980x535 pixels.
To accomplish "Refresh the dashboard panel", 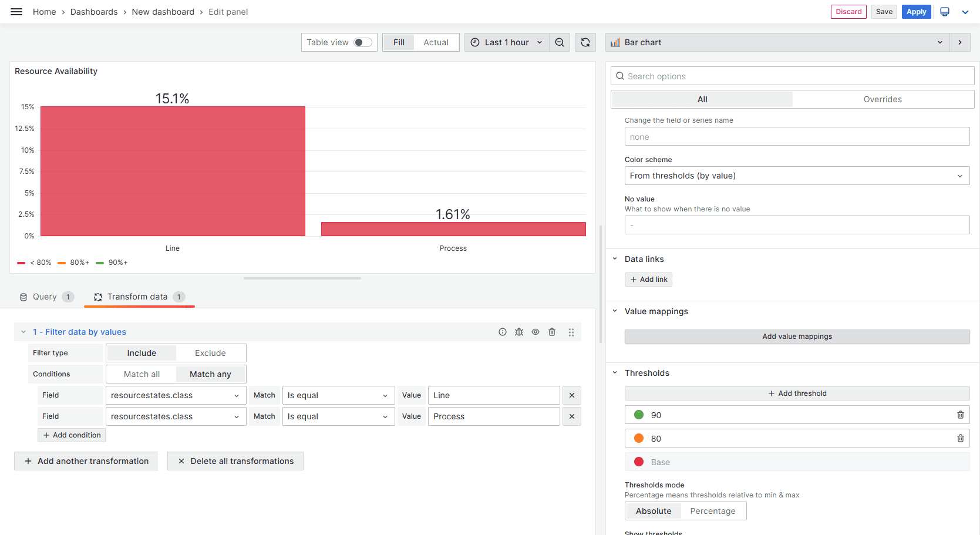I will (585, 42).
